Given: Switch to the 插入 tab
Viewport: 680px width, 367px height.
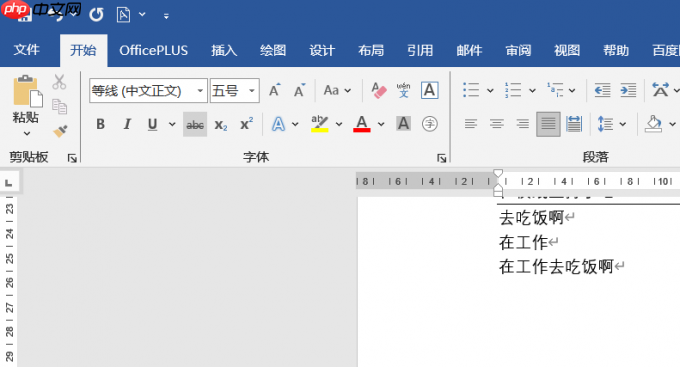Looking at the screenshot, I should tap(224, 50).
